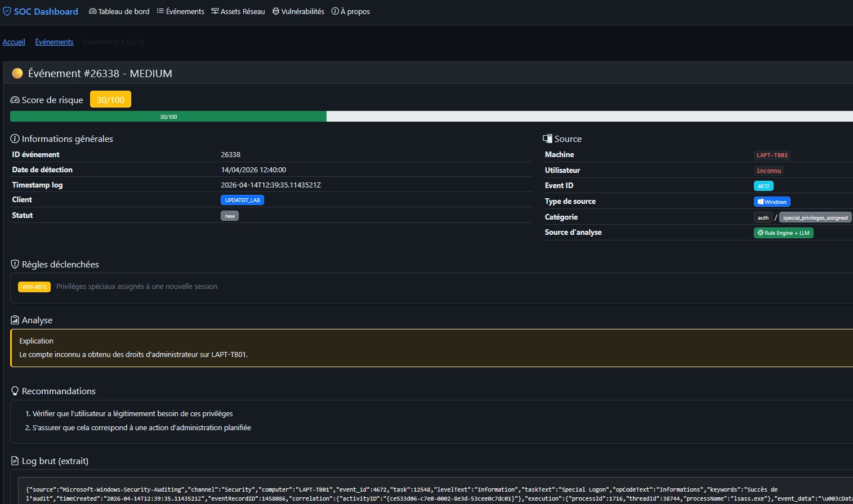853x504 pixels.
Task: Click the UPDATEIT_LAB client badge
Action: (x=242, y=200)
